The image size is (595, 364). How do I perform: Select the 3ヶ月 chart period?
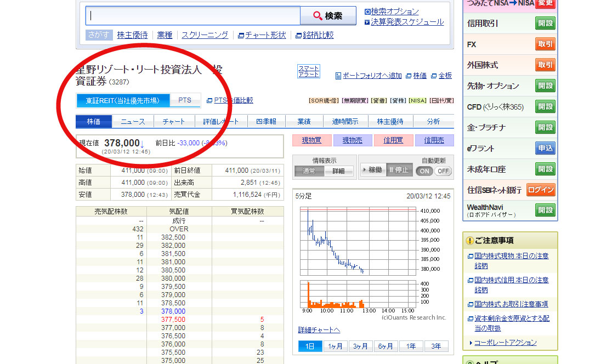click(x=360, y=346)
